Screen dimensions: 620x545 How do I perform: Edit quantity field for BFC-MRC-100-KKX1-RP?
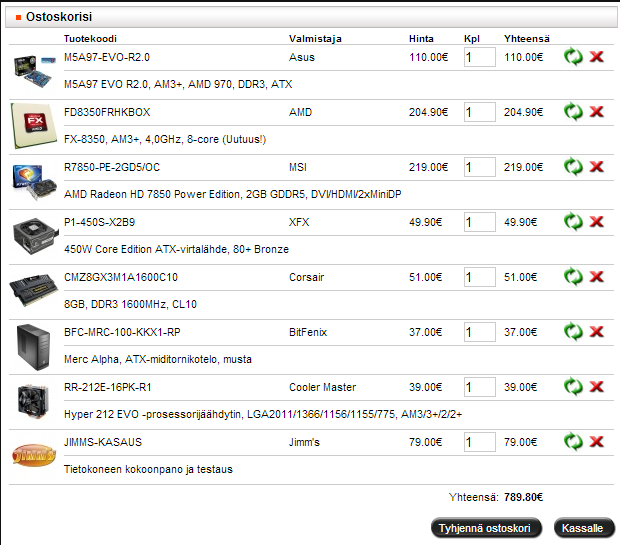(480, 332)
